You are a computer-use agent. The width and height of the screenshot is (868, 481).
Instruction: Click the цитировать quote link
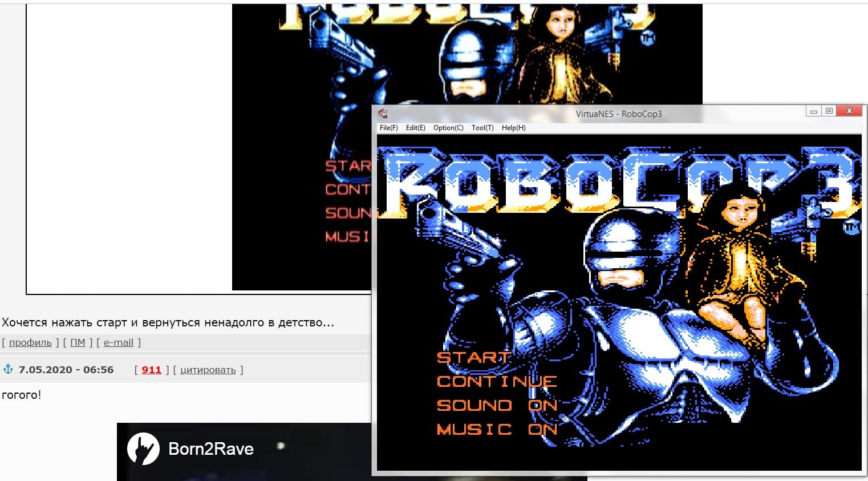pyautogui.click(x=208, y=370)
